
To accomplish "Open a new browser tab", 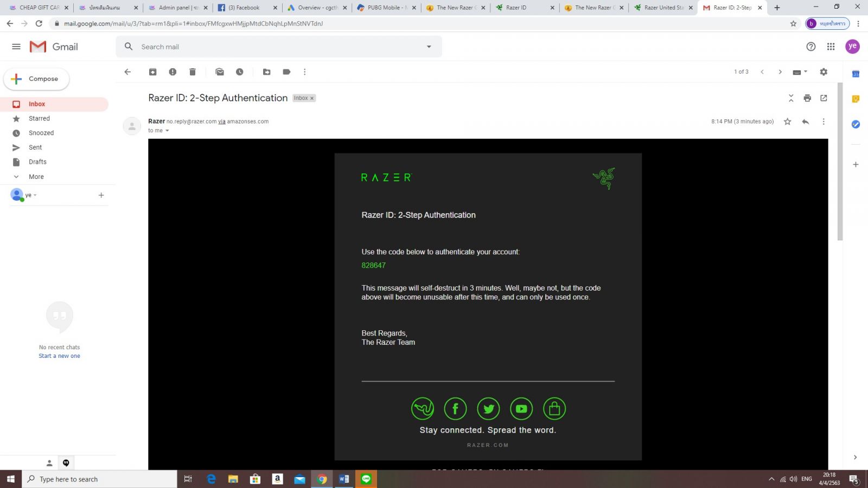I will coord(777,8).
